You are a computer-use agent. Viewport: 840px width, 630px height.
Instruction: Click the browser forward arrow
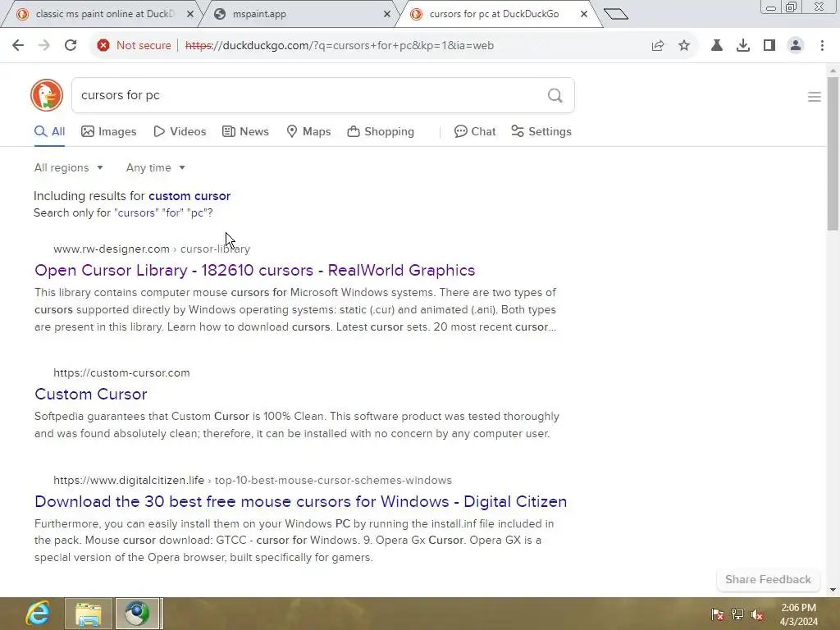click(44, 45)
